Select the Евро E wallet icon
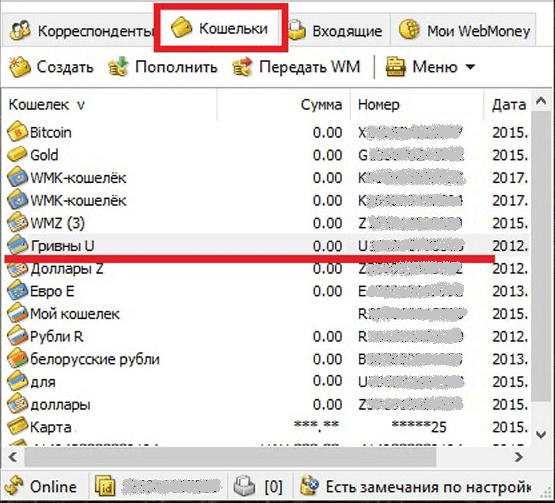555x503 pixels. [x=17, y=291]
